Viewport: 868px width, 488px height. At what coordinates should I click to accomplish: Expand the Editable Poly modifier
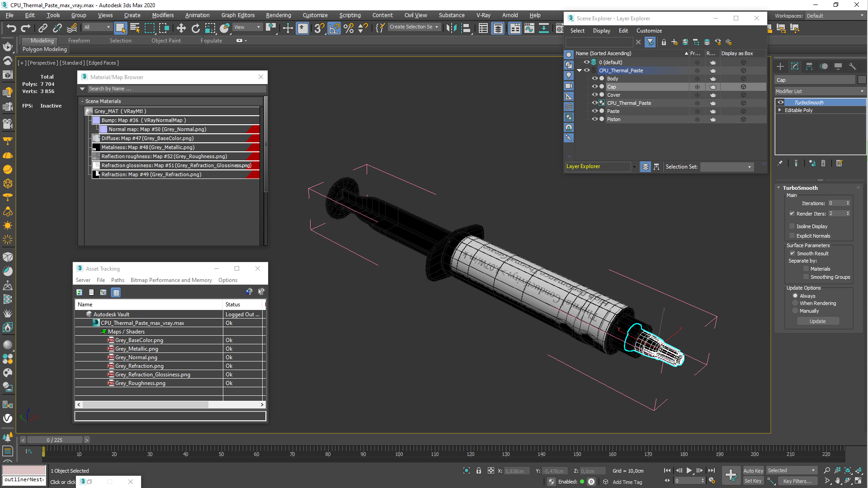point(780,110)
